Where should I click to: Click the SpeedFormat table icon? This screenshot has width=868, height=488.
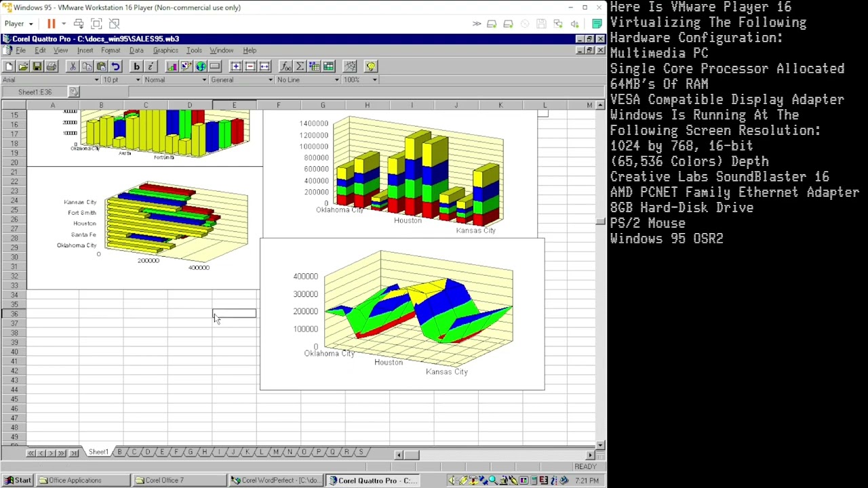coord(328,66)
